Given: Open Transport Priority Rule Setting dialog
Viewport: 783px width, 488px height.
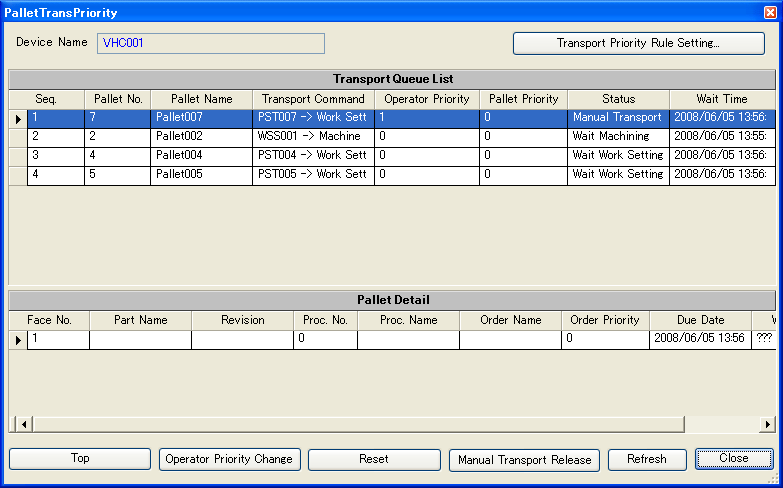Looking at the screenshot, I should 639,43.
